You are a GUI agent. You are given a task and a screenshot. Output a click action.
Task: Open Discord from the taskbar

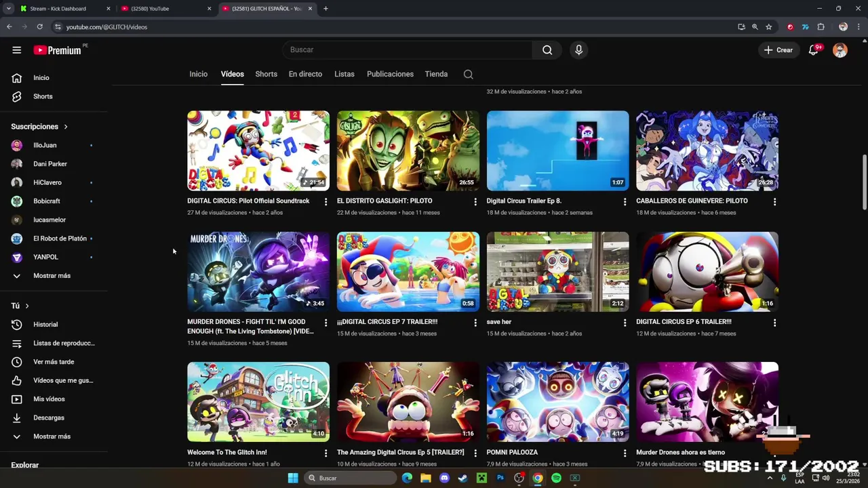coord(444,478)
